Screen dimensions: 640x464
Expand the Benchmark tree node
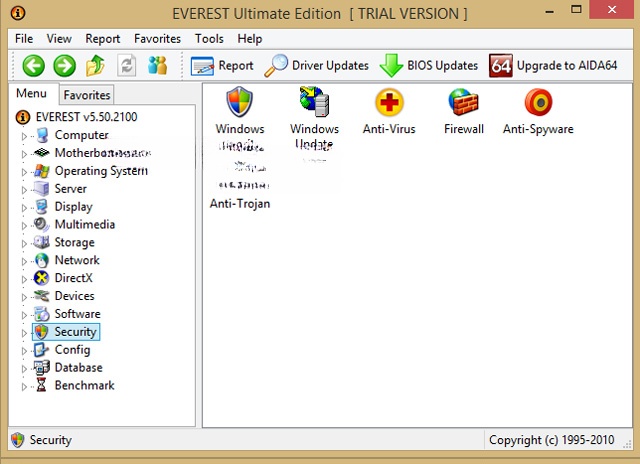point(24,386)
